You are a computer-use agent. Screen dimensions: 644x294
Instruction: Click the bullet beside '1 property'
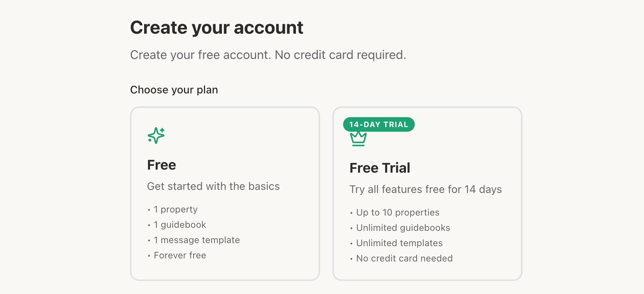149,210
